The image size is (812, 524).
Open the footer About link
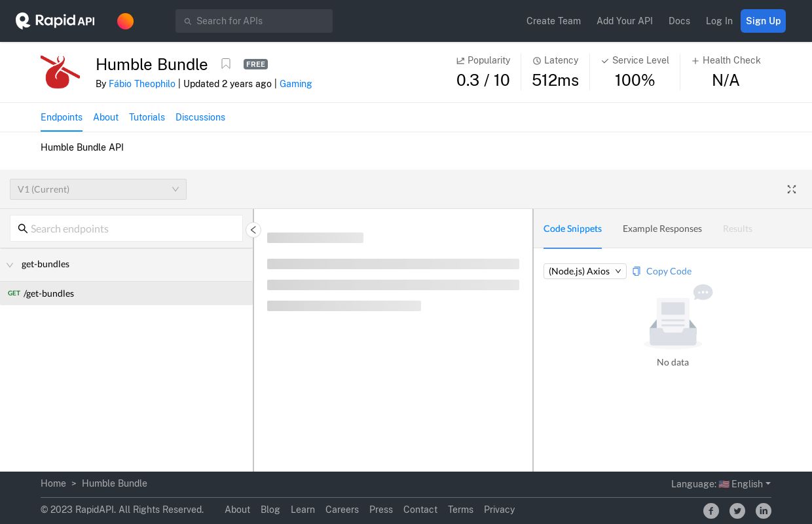(x=237, y=510)
